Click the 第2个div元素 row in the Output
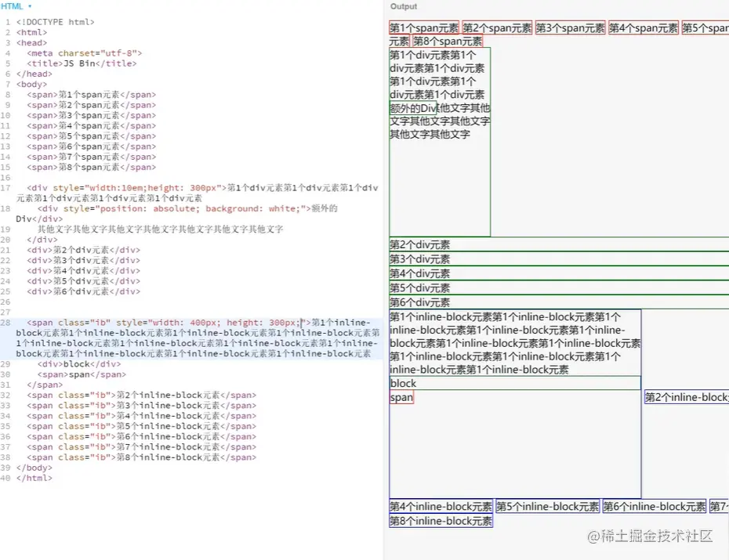 559,244
